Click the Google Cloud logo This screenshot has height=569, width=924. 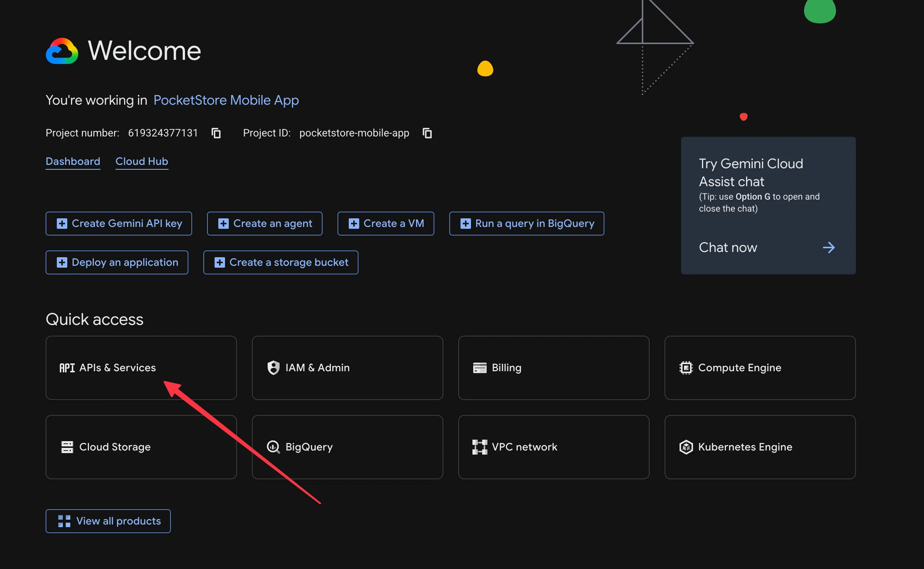pos(62,51)
